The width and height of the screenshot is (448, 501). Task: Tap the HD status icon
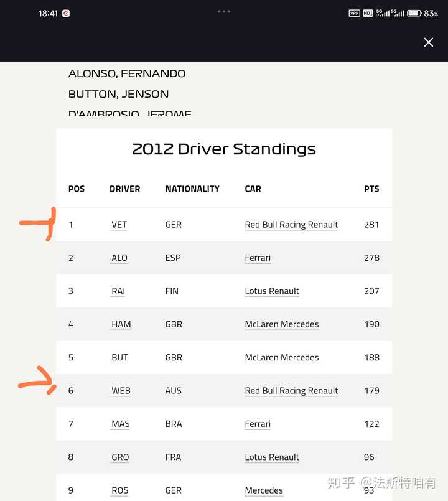368,13
